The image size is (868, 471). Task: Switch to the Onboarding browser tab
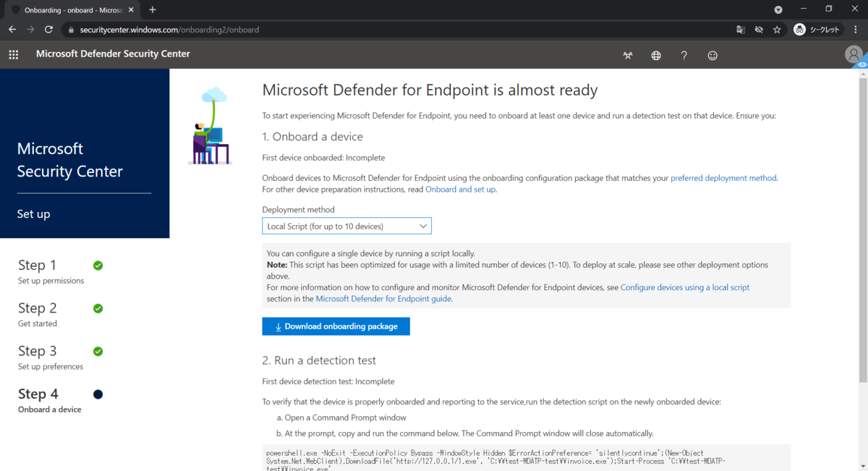71,10
